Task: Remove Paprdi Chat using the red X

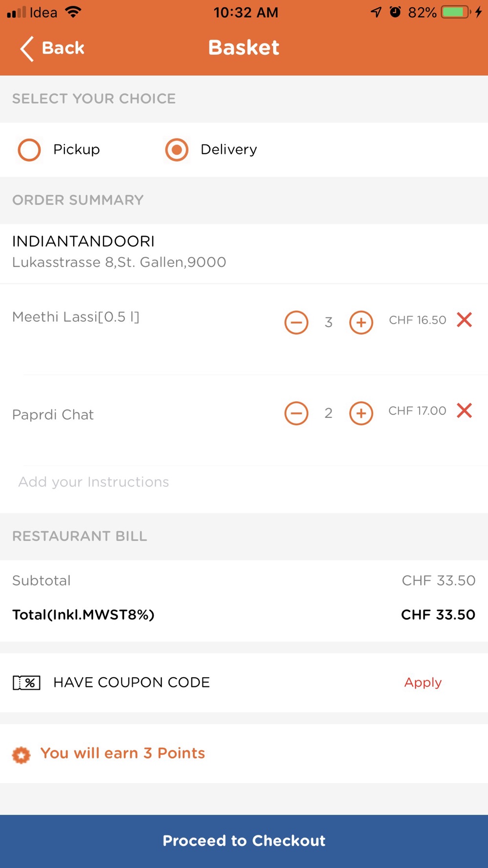Action: pos(465,411)
